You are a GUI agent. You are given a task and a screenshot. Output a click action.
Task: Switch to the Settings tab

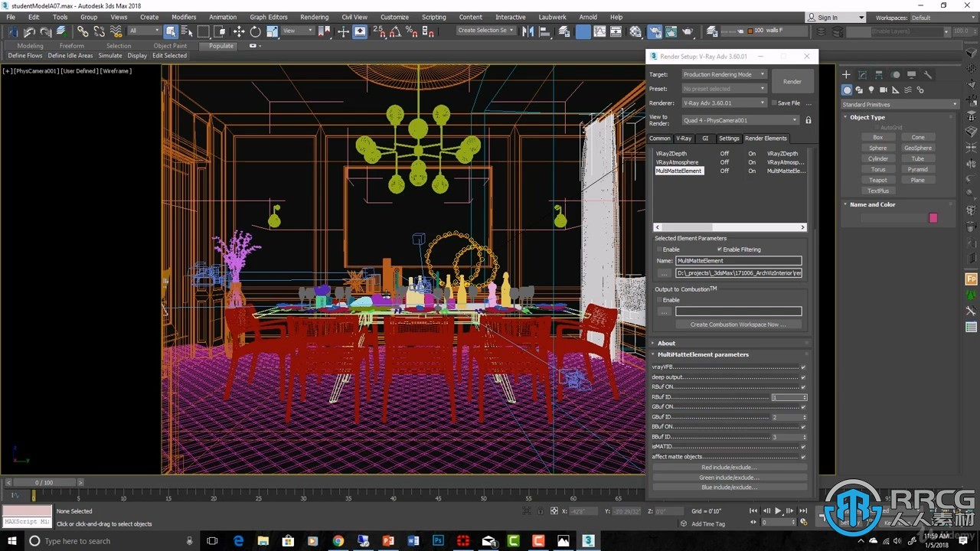coord(729,139)
